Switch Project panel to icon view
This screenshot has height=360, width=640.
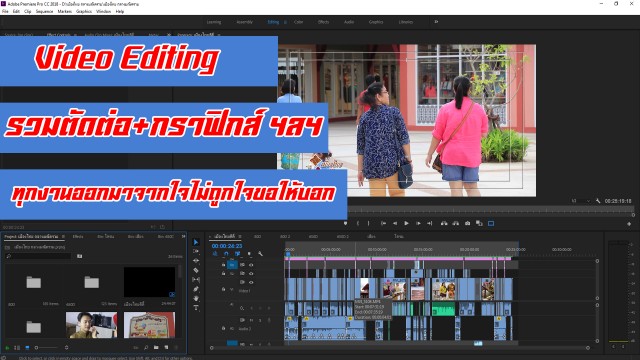click(27, 348)
